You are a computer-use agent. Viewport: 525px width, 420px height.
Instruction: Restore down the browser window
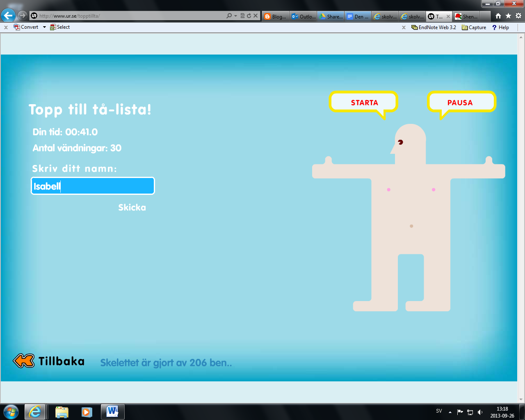pos(498,4)
